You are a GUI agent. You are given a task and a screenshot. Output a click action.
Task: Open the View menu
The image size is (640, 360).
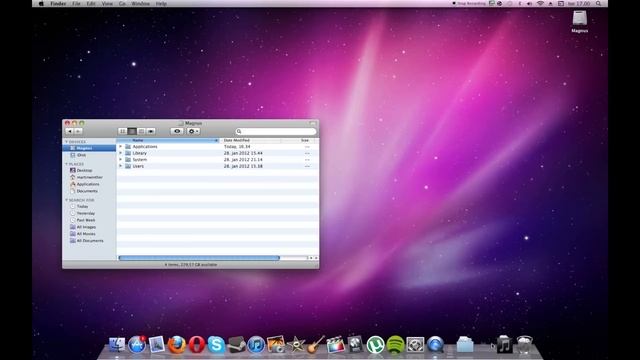107,4
